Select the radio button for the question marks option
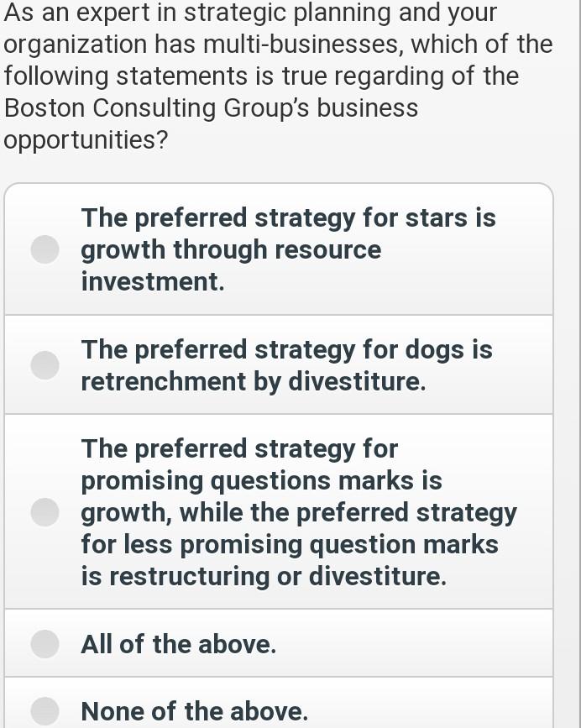The width and height of the screenshot is (581, 728). (44, 512)
